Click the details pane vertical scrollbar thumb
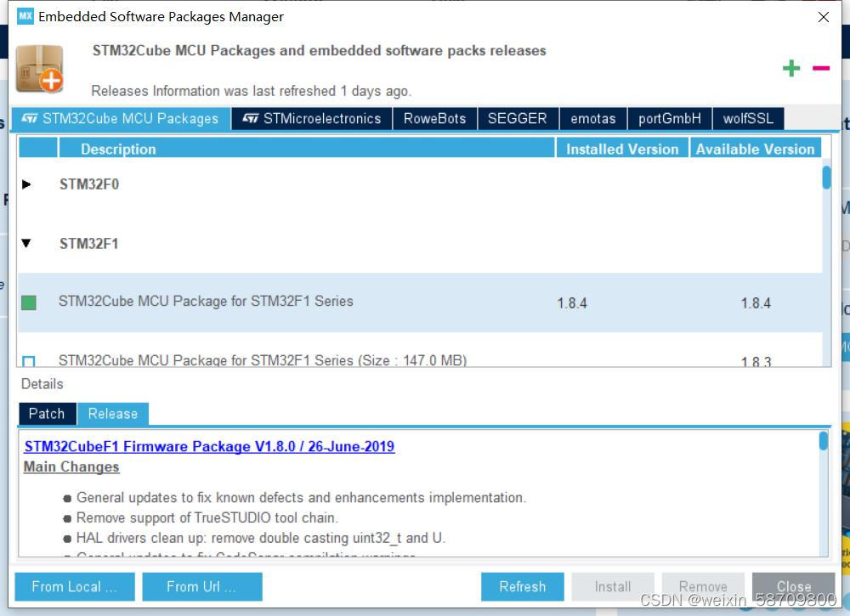 point(823,441)
